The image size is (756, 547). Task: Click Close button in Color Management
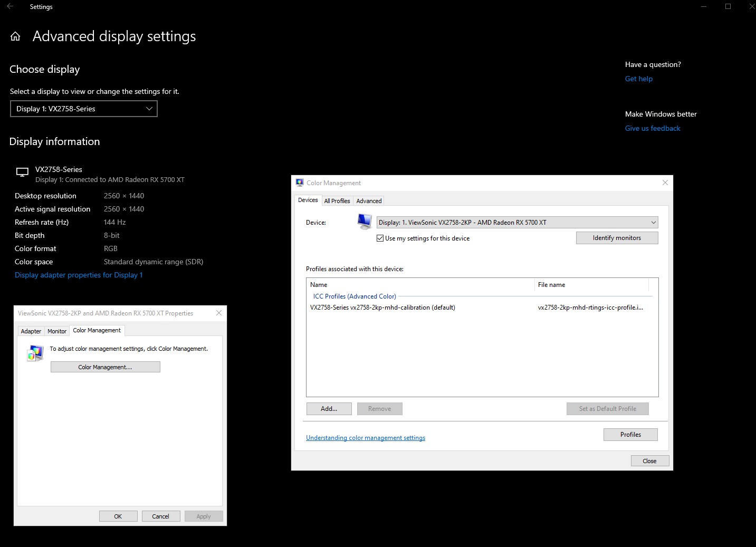click(x=650, y=461)
